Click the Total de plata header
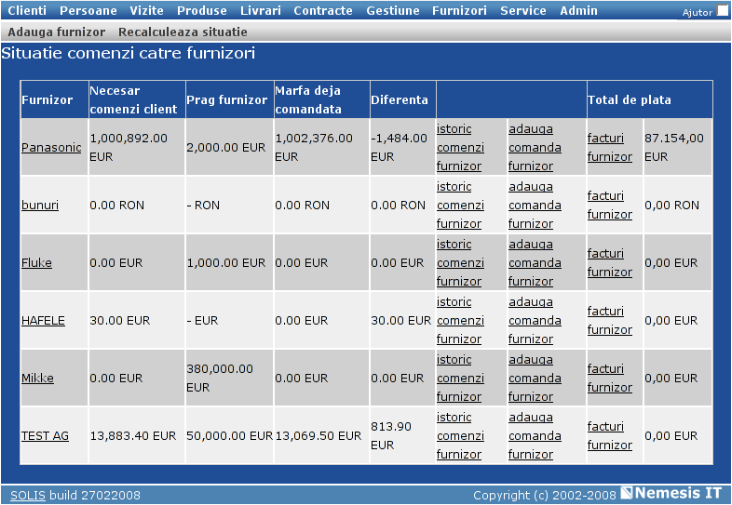This screenshot has height=505, width=732. tap(649, 99)
